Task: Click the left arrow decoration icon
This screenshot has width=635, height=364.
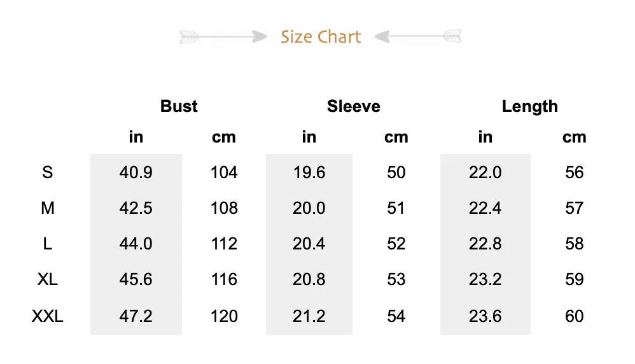Action: click(x=223, y=37)
